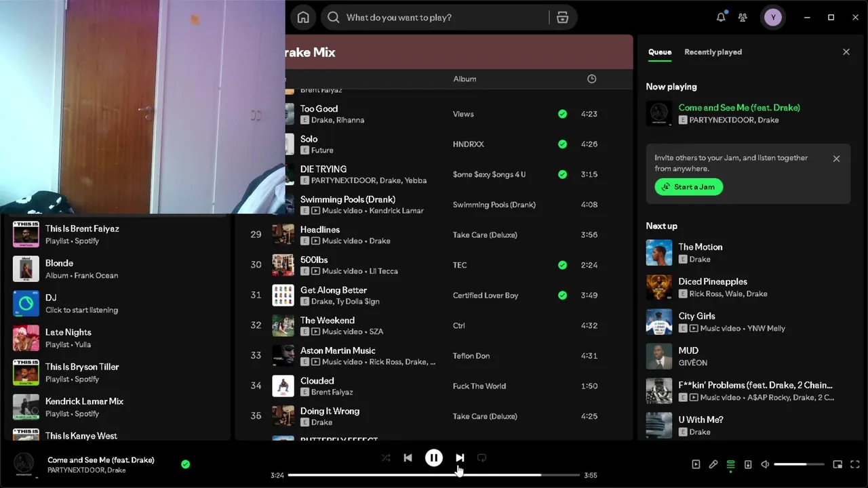Play MUD by GIVĒON from queue
This screenshot has width=868, height=488.
pos(748,357)
